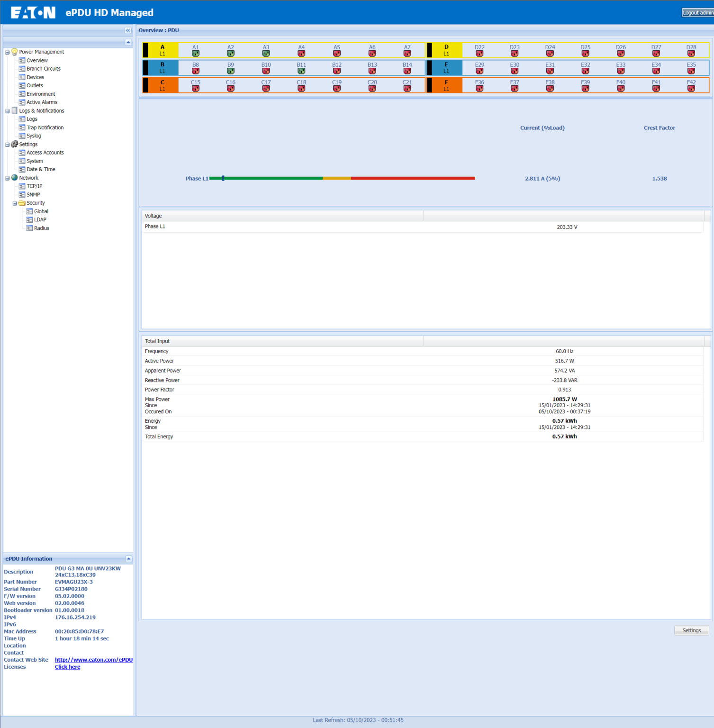Screen dimensions: 714x728
Task: Select outlet B11 green socket icon
Action: click(x=301, y=71)
